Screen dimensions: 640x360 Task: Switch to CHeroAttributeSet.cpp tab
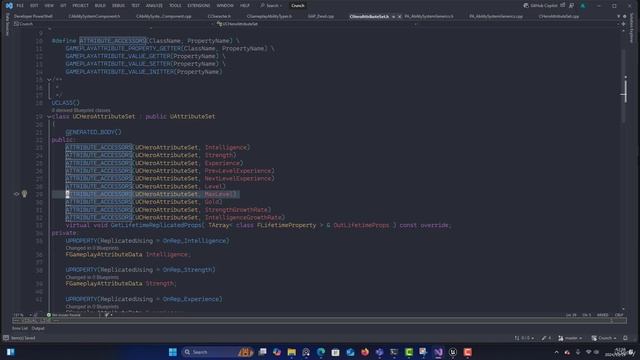[x=559, y=16]
